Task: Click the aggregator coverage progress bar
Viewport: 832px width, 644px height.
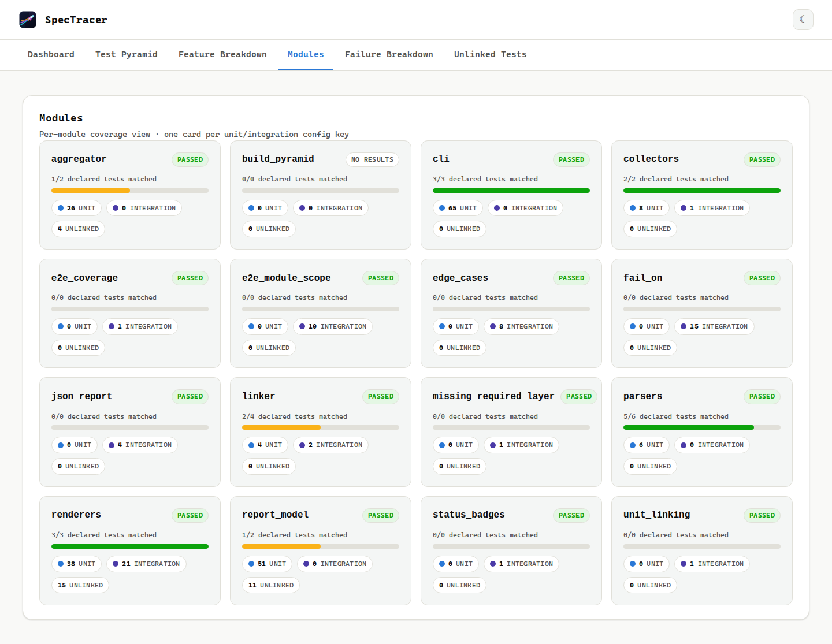Action: pyautogui.click(x=130, y=191)
